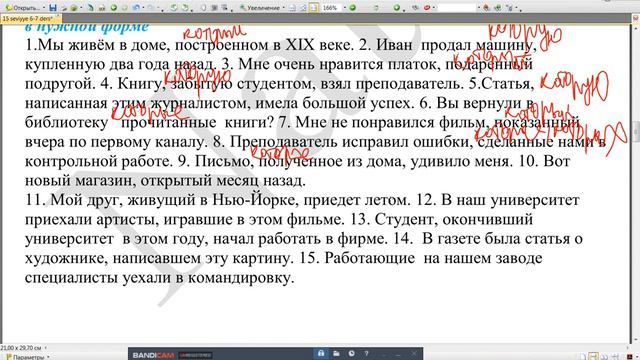
Task: Click the green circle icon before the stamp tools
Action: pyautogui.click(x=396, y=8)
